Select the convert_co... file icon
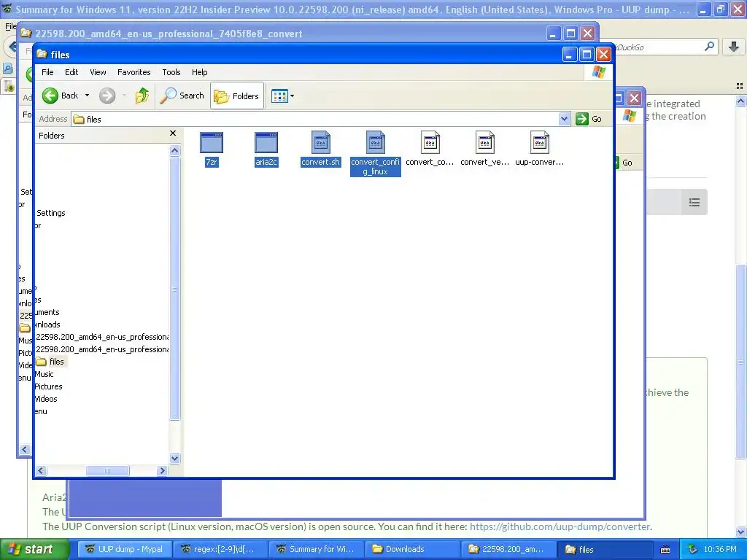Screen dimensions: 747x560 [x=430, y=142]
